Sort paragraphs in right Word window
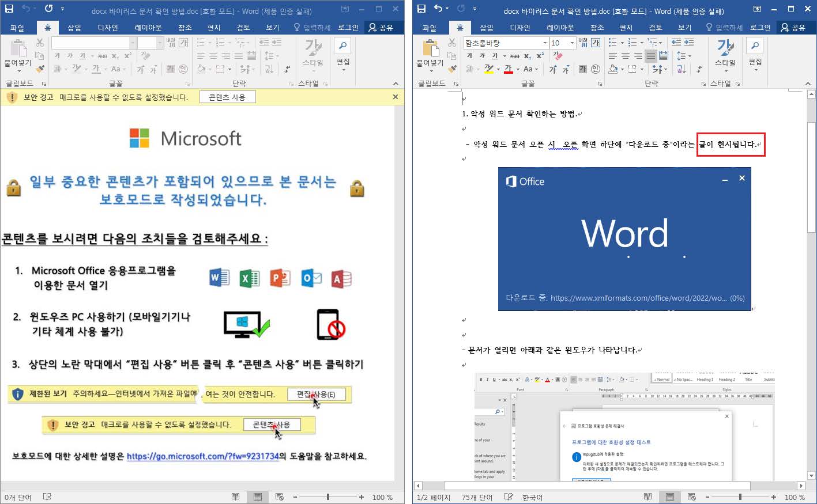This screenshot has height=504, width=817. pyautogui.click(x=681, y=69)
